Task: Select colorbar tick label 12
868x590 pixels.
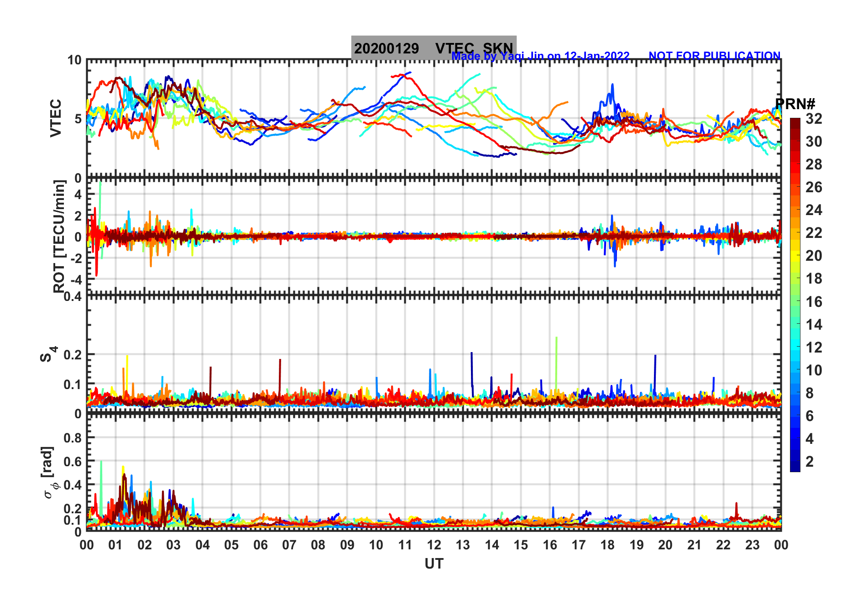Action: coord(814,348)
